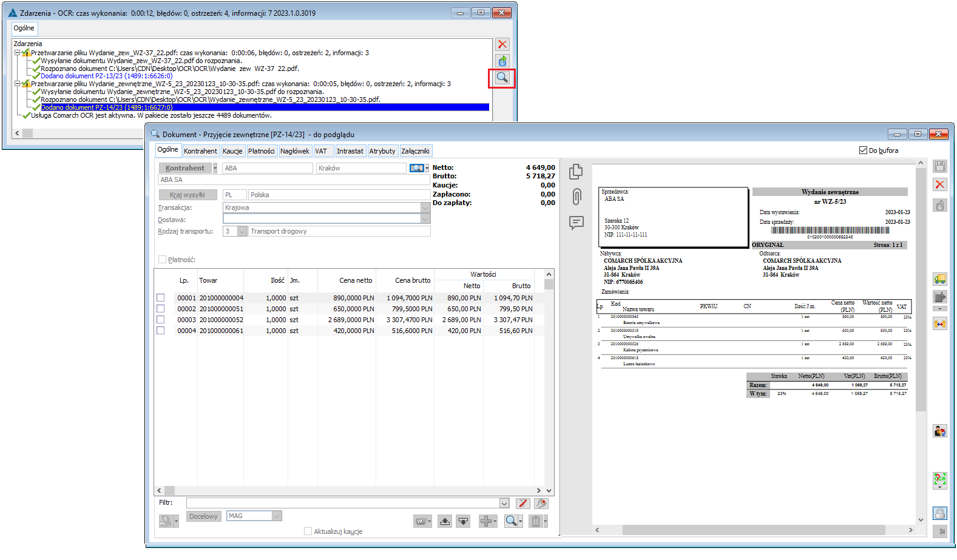
Task: Click the comment bubble icon
Action: 577,223
